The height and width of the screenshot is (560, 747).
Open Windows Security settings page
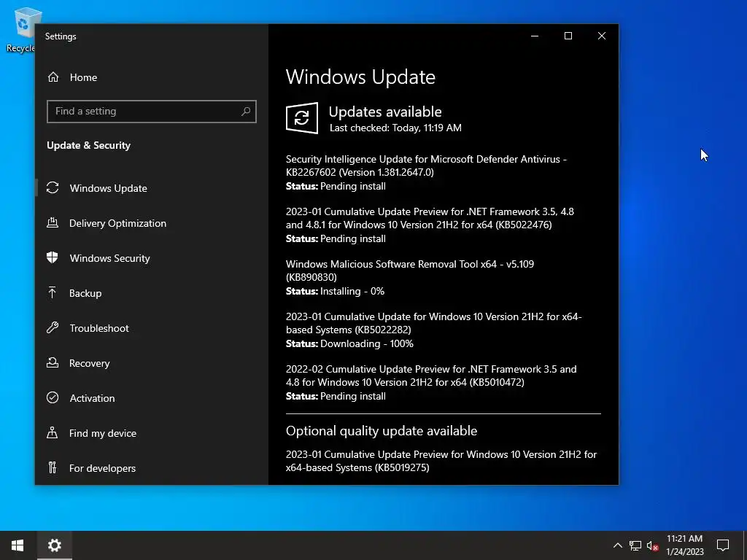coord(152,258)
